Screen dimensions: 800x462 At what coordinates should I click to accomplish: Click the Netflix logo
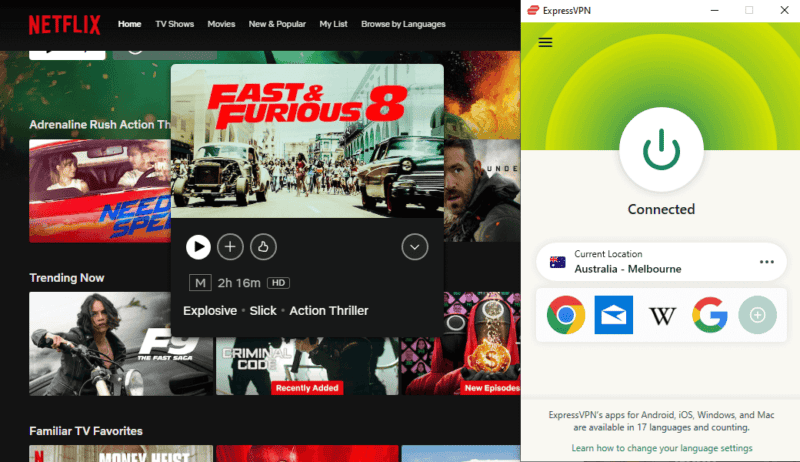point(64,24)
